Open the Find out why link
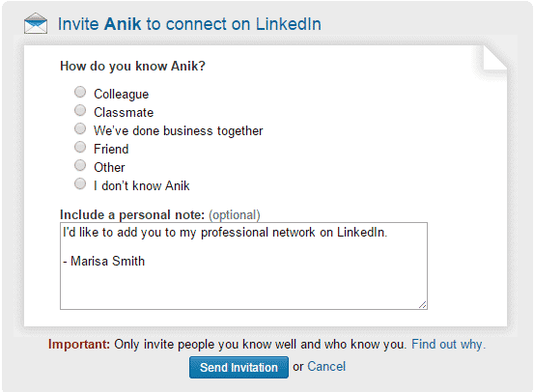Viewport: 534px width, 392px height. tap(448, 344)
